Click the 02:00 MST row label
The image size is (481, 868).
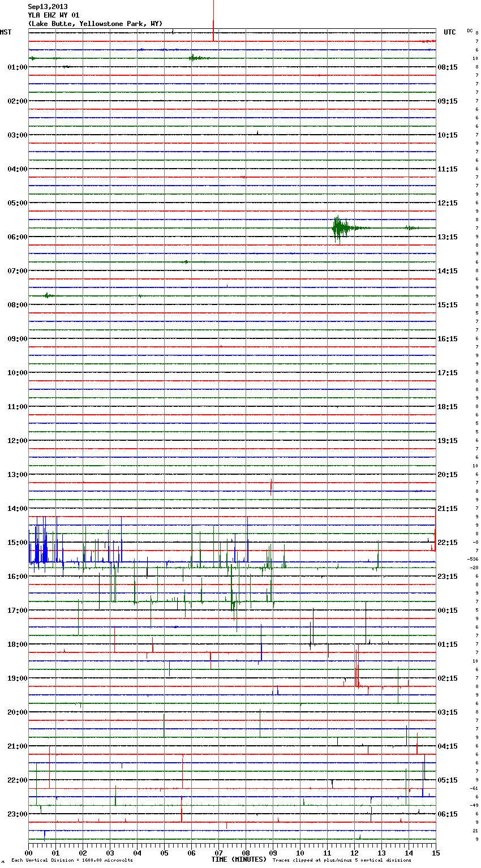point(18,101)
